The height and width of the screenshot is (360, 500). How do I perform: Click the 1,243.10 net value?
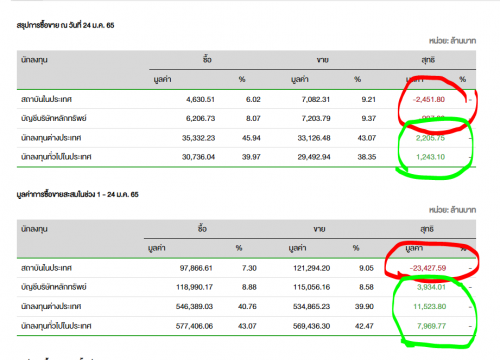(x=430, y=157)
